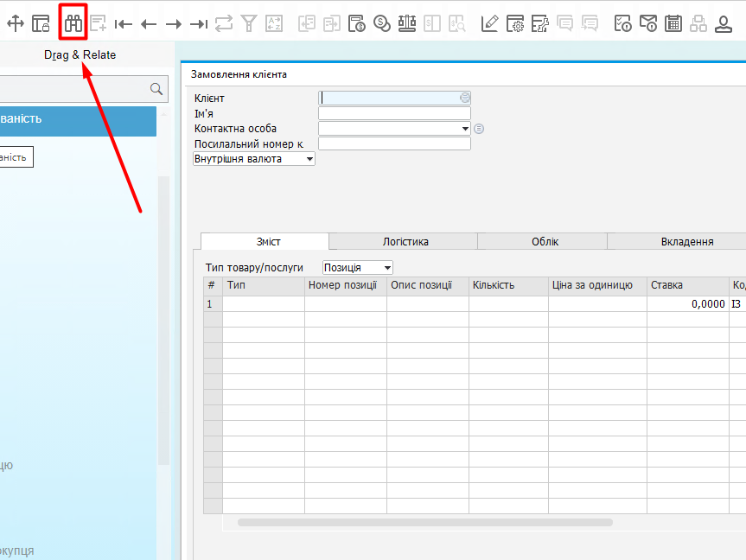Screen dimensions: 746x560
Task: Click the search magnifier in side panel
Action: pyautogui.click(x=156, y=89)
